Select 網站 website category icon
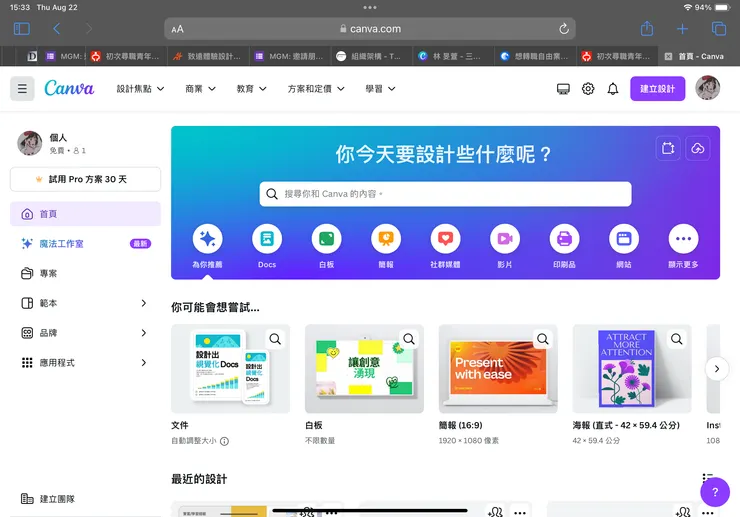This screenshot has height=517, width=740. (x=624, y=239)
